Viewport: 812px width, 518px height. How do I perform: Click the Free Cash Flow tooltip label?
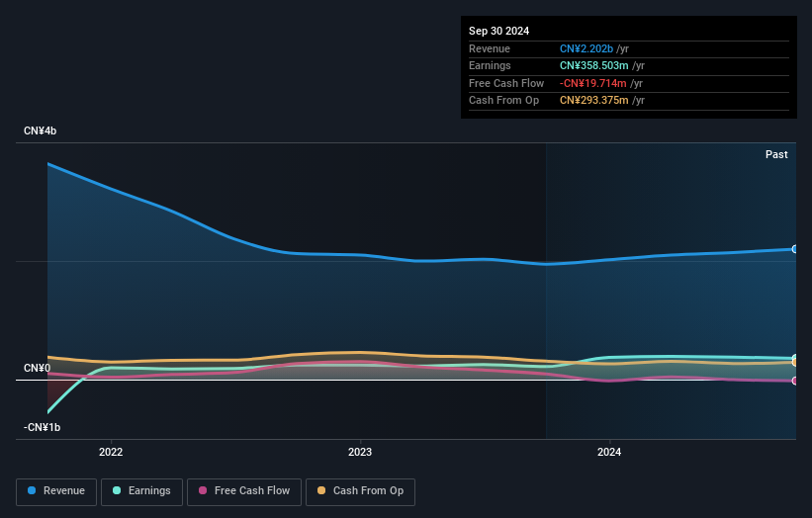pyautogui.click(x=506, y=83)
